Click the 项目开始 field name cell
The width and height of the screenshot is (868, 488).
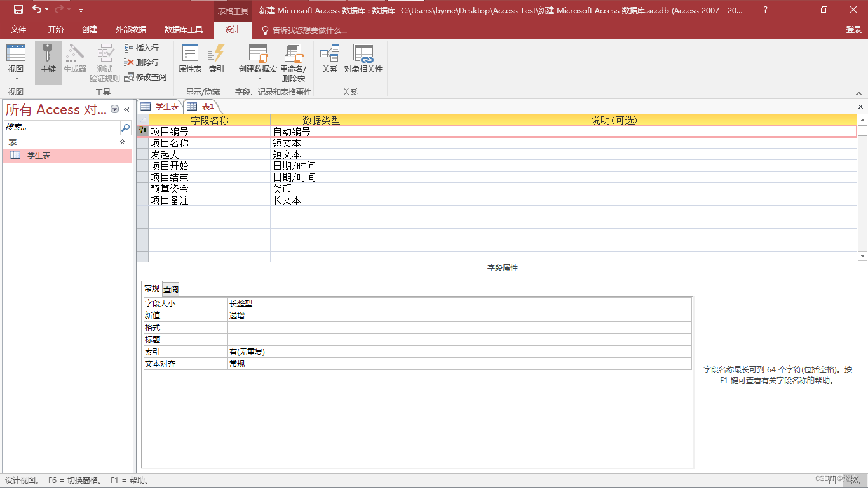pos(209,166)
